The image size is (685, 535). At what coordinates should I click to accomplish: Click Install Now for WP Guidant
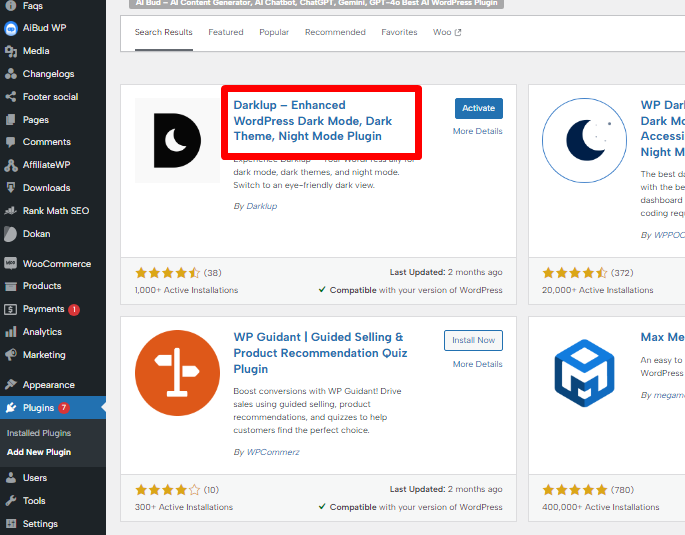tap(474, 340)
